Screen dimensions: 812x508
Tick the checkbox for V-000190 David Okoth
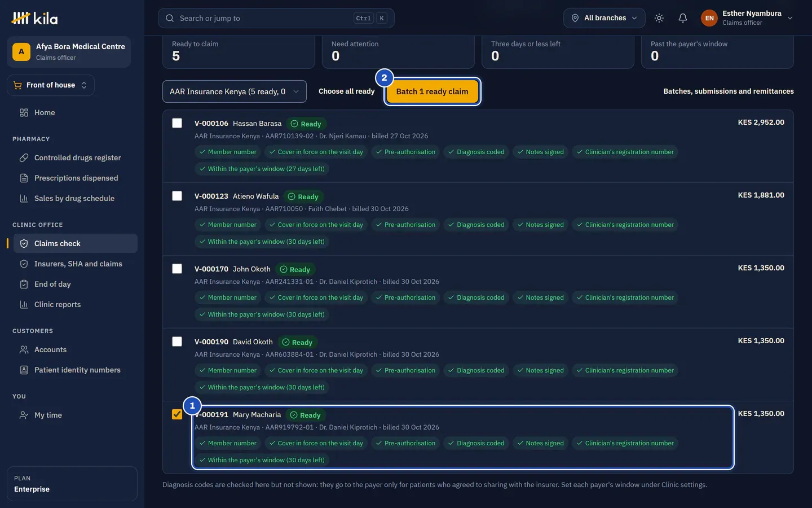pos(177,341)
